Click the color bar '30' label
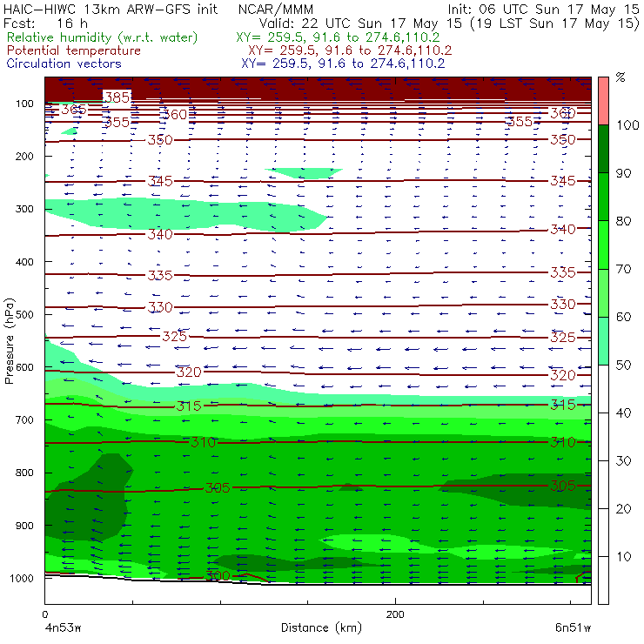 coord(623,461)
